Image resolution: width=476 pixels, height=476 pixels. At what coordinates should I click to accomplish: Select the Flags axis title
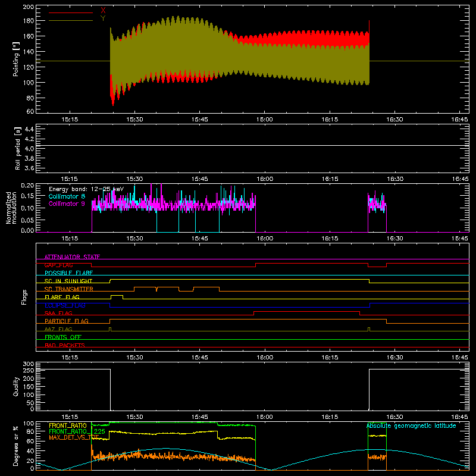click(x=24, y=297)
